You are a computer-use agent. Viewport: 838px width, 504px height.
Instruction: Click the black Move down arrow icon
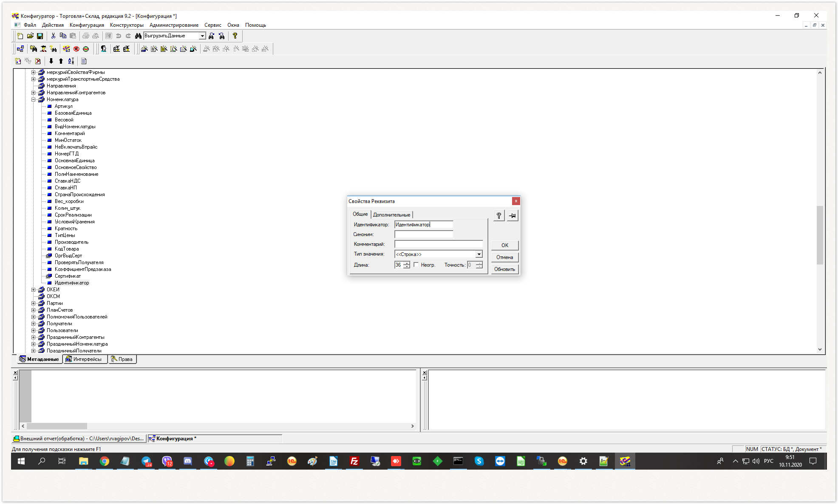(51, 61)
